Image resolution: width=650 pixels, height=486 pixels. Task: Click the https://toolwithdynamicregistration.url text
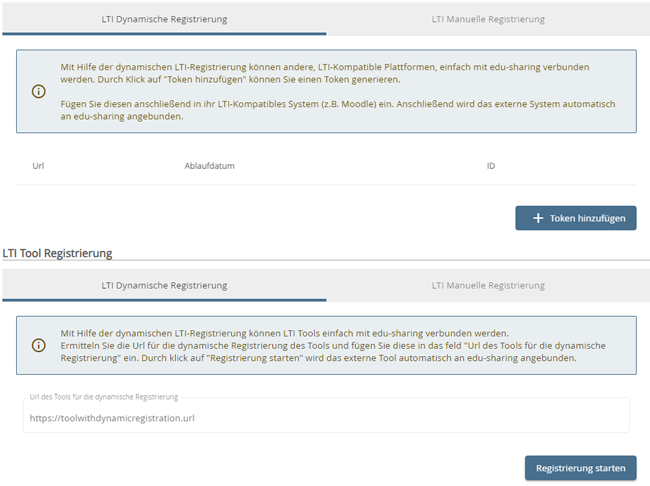click(112, 418)
